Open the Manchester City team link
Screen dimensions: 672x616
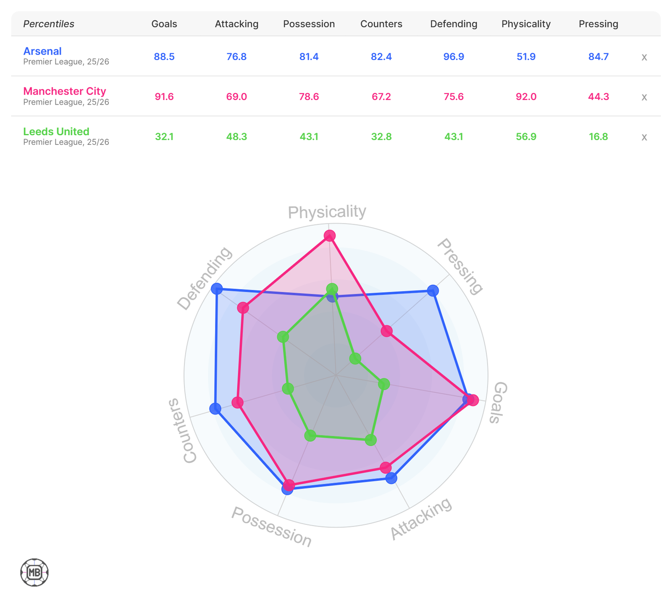65,91
